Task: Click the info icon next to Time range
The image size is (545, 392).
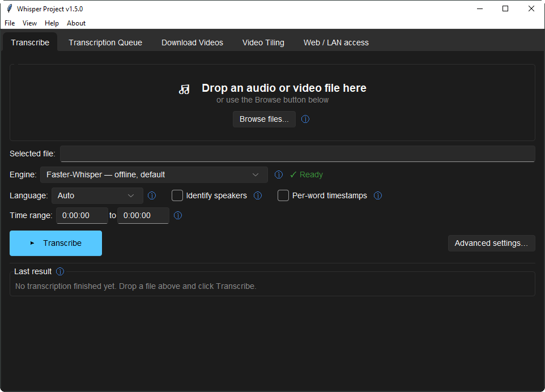Action: (x=178, y=215)
